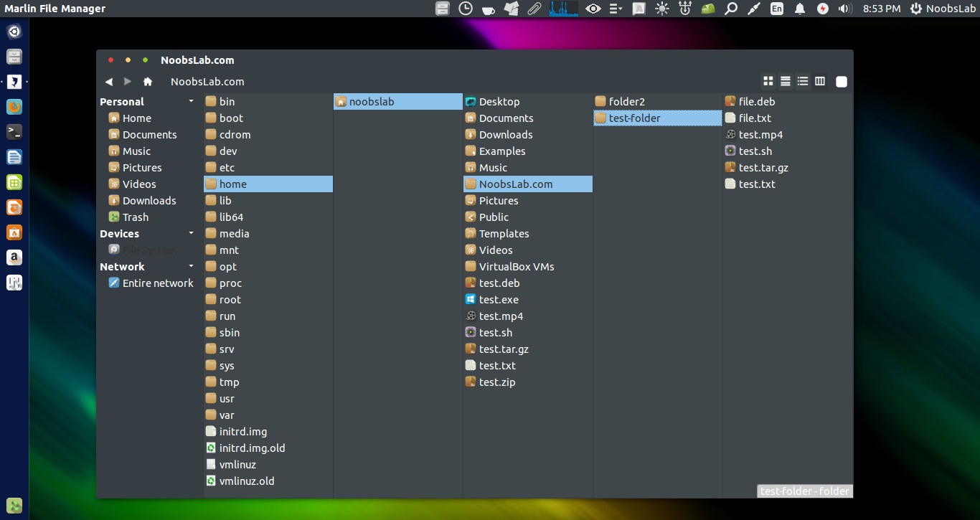980x520 pixels.
Task: Open Music from the Personal sidebar
Action: click(x=129, y=151)
